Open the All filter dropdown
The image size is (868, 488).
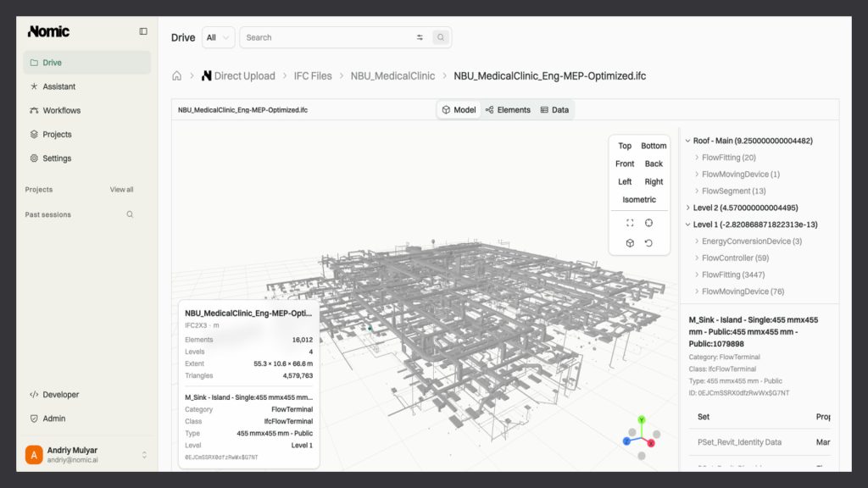point(218,37)
